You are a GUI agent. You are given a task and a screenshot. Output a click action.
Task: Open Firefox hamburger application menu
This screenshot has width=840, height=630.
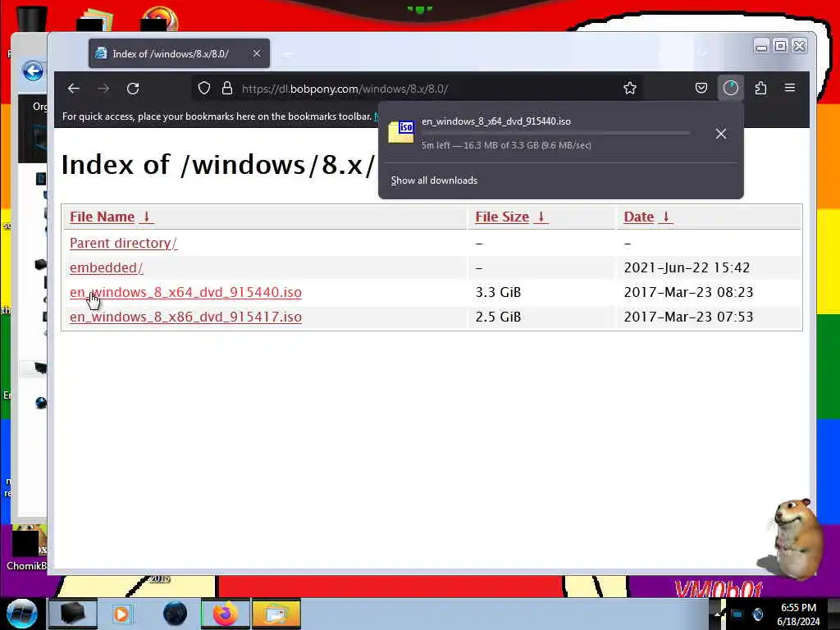tap(790, 89)
